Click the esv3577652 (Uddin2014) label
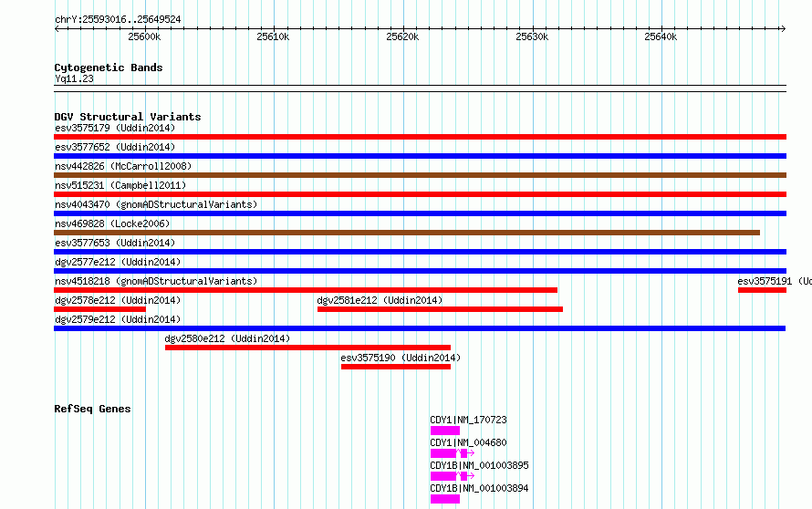The width and height of the screenshot is (812, 509). click(115, 147)
